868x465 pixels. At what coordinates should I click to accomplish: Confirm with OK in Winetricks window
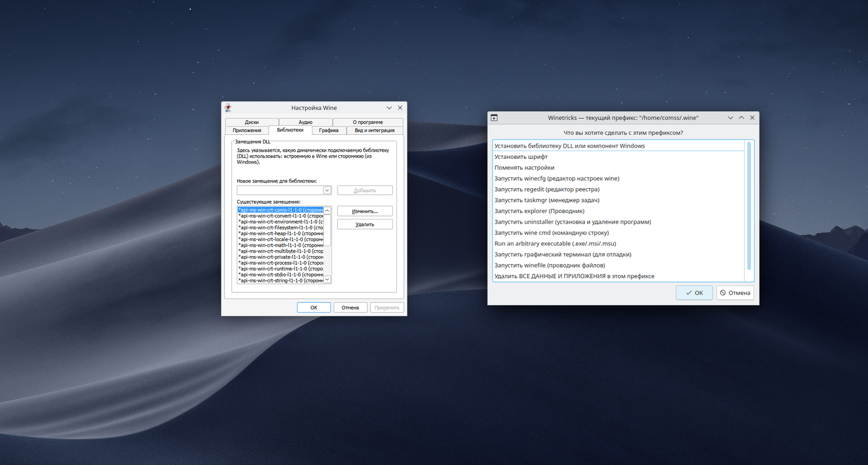694,293
